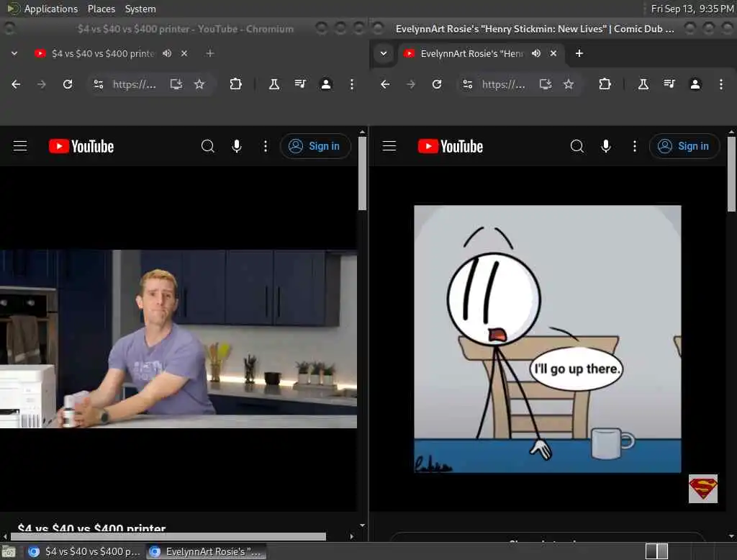Open Chrome Labs flask icon in left window
Image resolution: width=737 pixels, height=560 pixels.
[x=274, y=84]
